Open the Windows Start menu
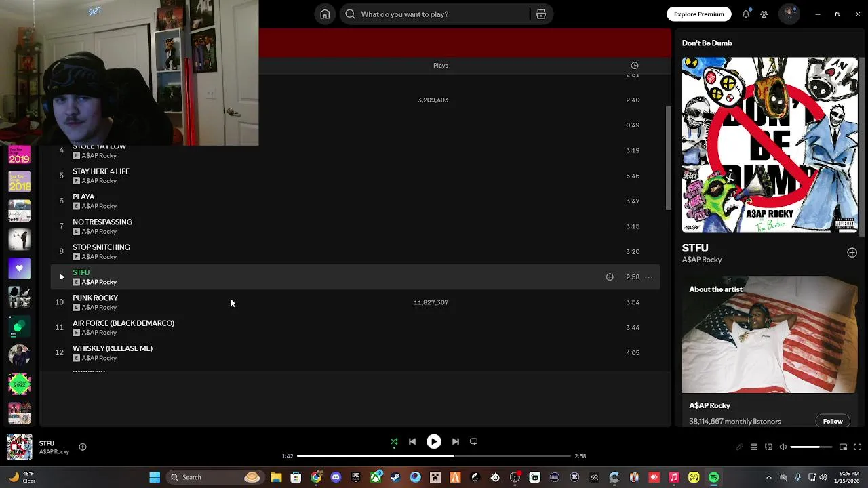The image size is (868, 488). [155, 477]
